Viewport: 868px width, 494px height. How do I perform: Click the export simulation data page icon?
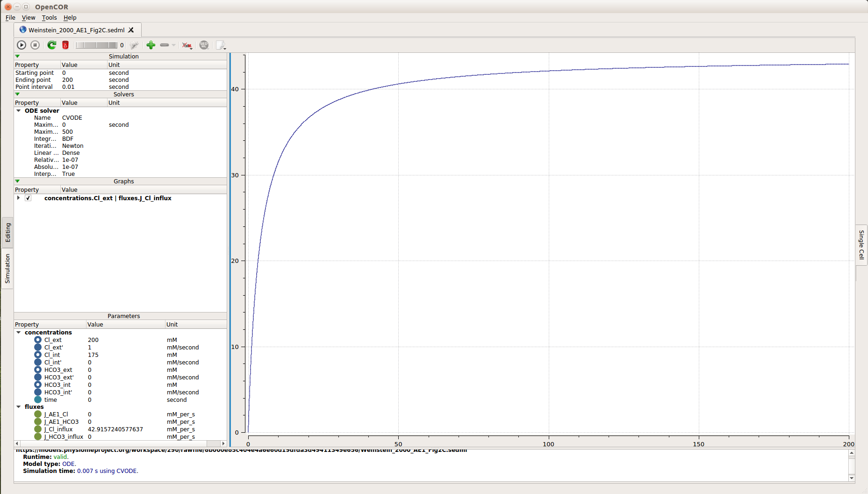pos(220,45)
